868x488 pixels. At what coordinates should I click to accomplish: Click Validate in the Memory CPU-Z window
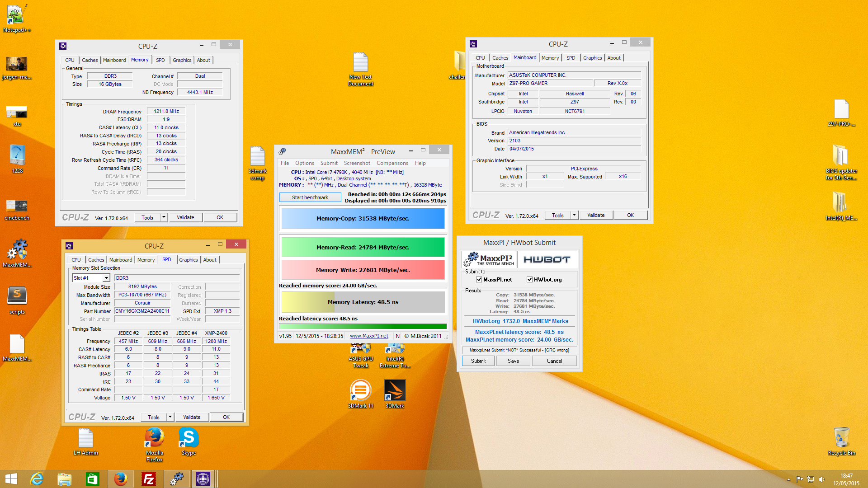click(185, 217)
